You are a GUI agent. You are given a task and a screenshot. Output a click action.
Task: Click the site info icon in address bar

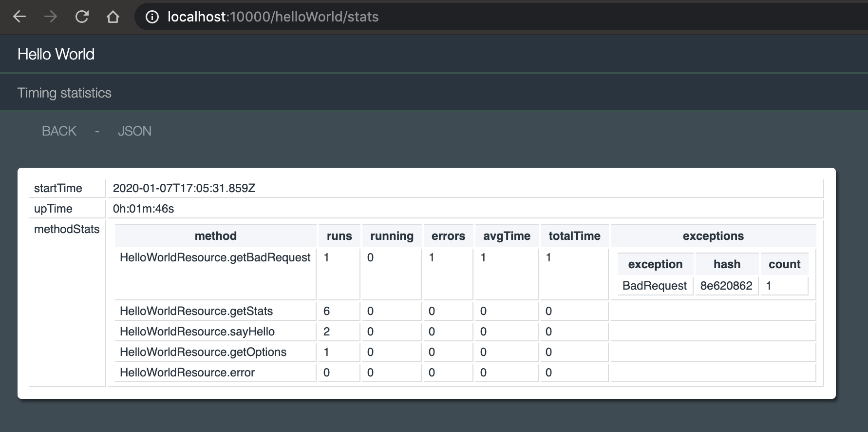point(152,17)
